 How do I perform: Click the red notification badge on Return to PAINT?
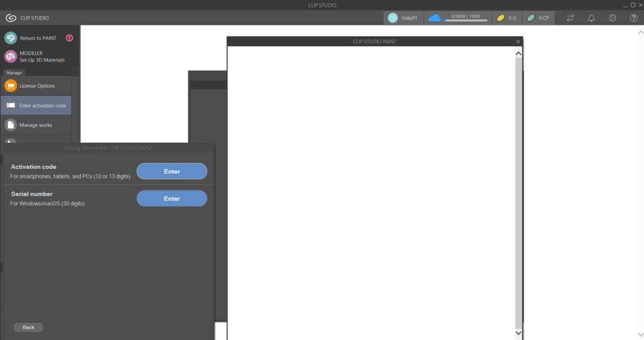pos(69,38)
